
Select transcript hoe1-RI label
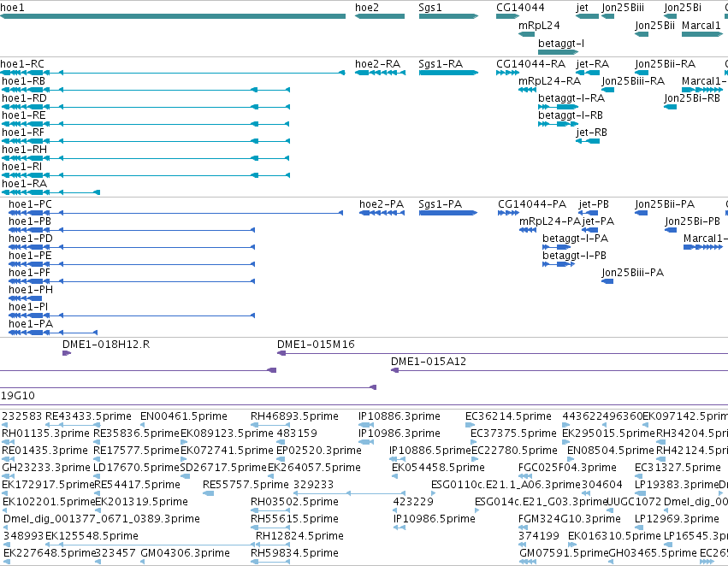pos(22,167)
